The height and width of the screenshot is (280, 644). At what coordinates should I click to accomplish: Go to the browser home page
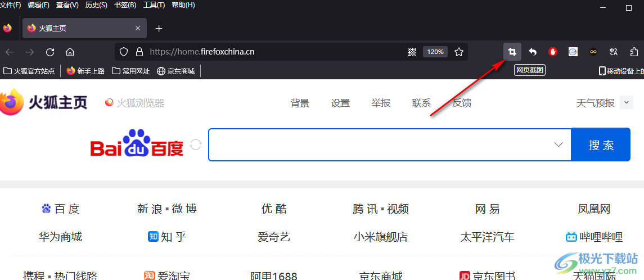(70, 52)
